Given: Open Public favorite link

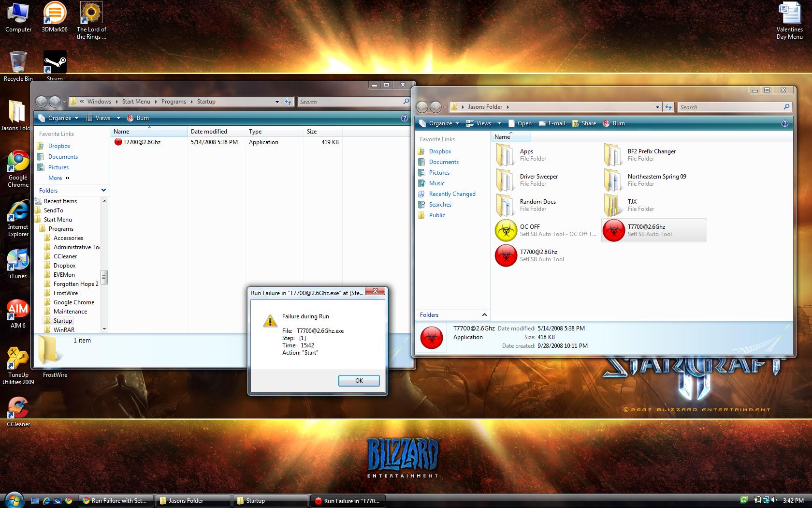Looking at the screenshot, I should pos(437,215).
